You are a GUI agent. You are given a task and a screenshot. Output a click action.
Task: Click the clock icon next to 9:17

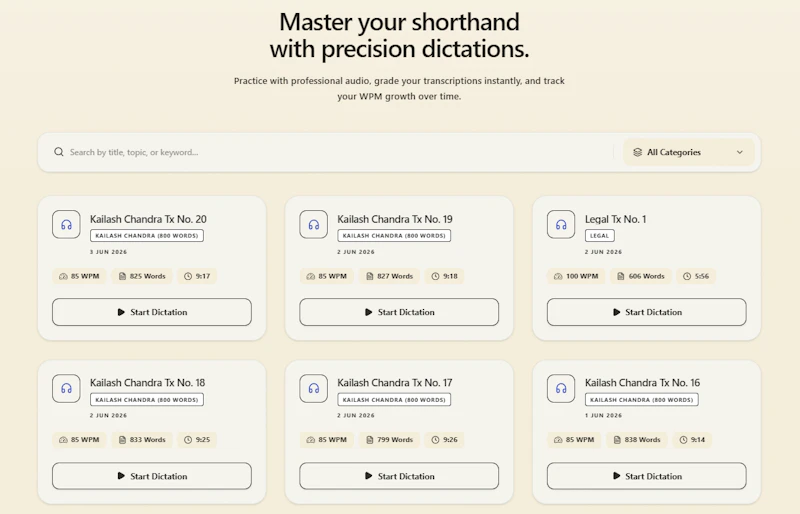coord(188,276)
